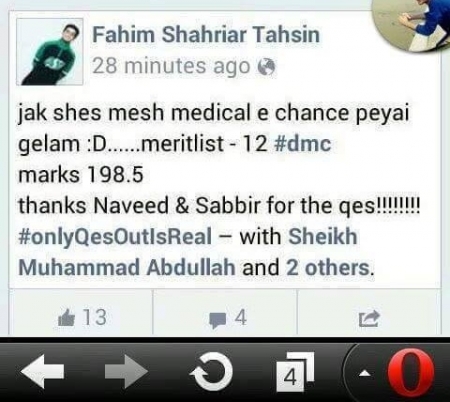Tap the round profile photo at top right
The height and width of the screenshot is (402, 450).
(x=412, y=23)
